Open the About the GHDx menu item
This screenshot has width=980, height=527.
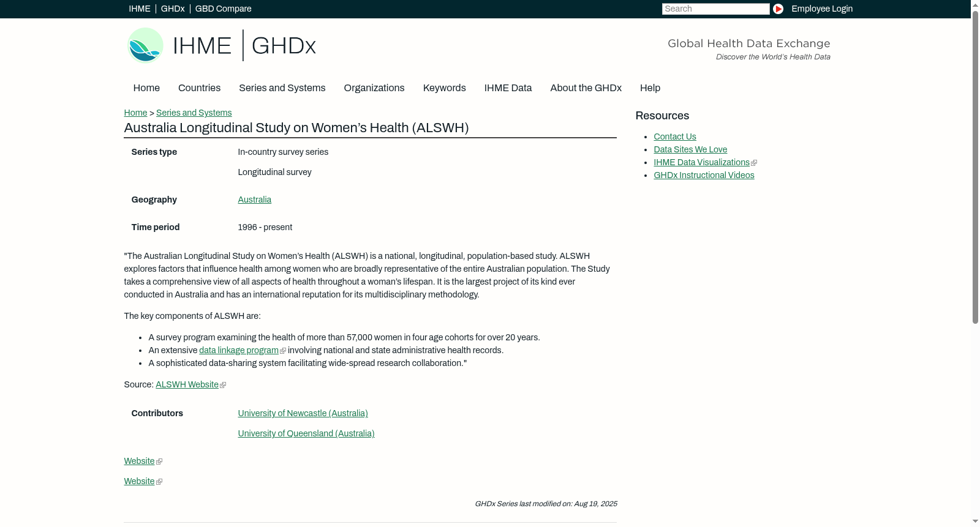tap(586, 88)
